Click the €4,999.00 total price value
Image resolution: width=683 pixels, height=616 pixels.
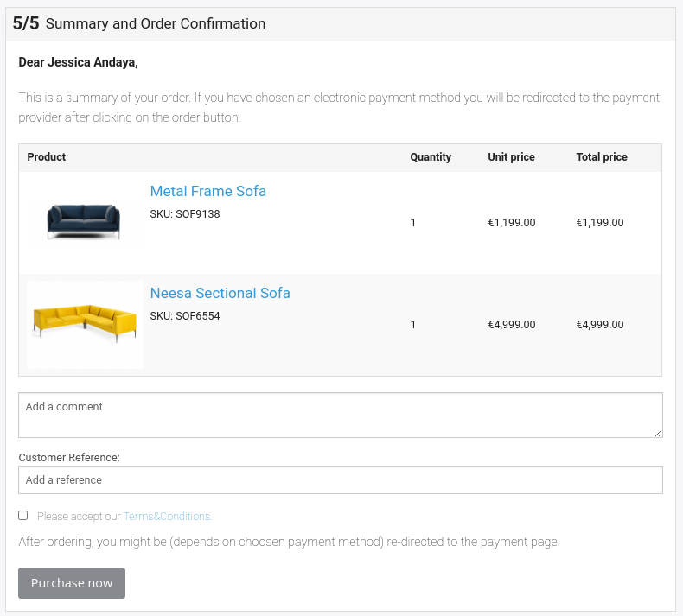coord(600,325)
